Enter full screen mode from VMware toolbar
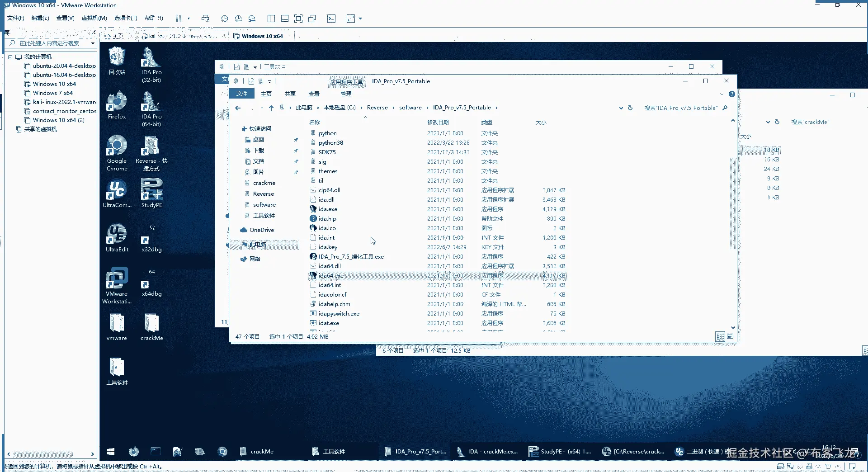 [298, 19]
